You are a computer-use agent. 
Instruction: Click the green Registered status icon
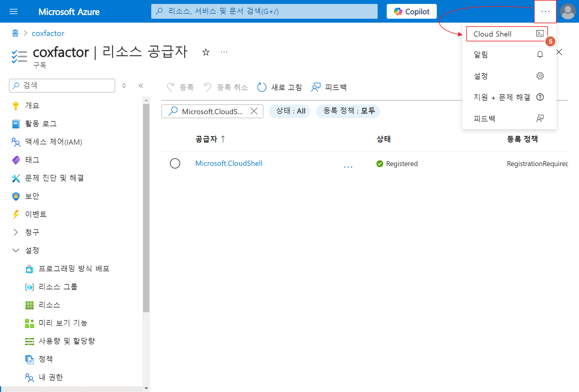[380, 164]
